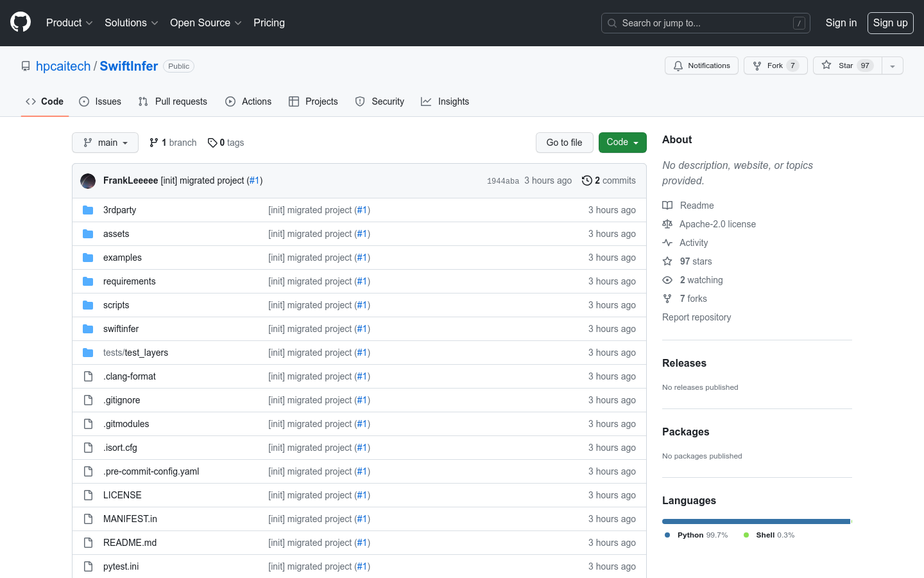Open the examples folder icon
924x578 pixels.
tap(88, 258)
